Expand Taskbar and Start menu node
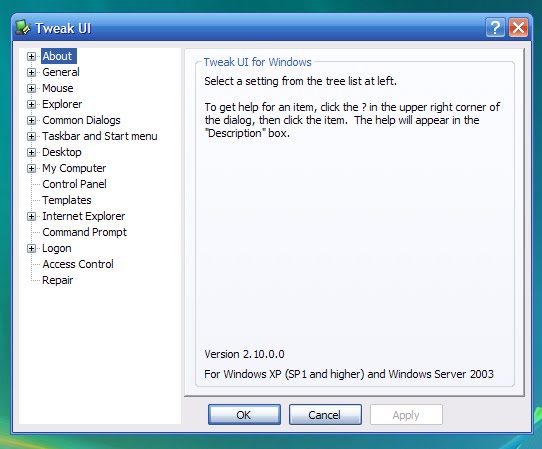The image size is (542, 449). click(x=31, y=137)
